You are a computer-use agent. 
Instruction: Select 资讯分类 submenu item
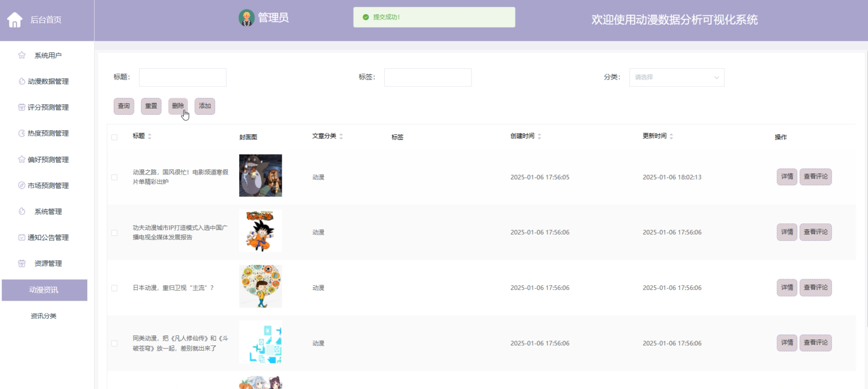coord(44,316)
